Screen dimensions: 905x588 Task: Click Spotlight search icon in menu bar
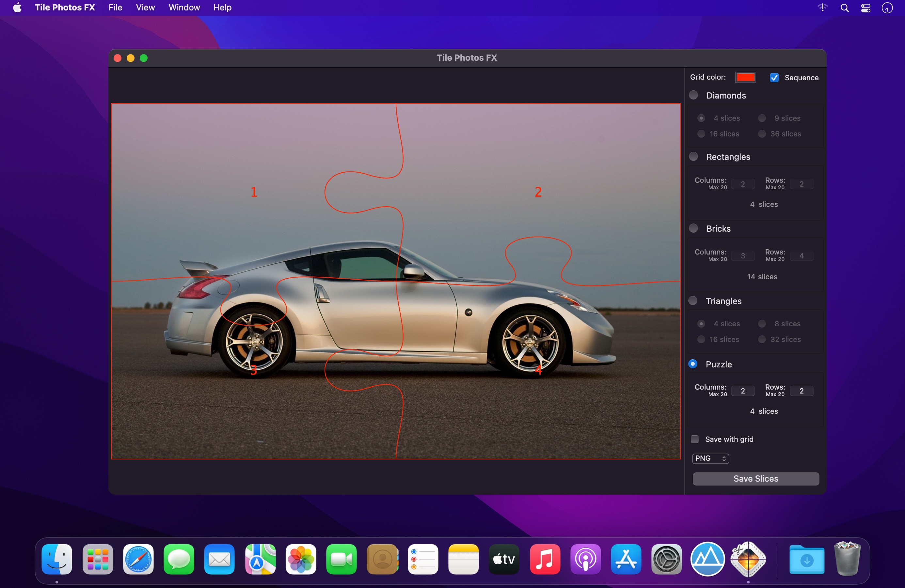tap(844, 8)
